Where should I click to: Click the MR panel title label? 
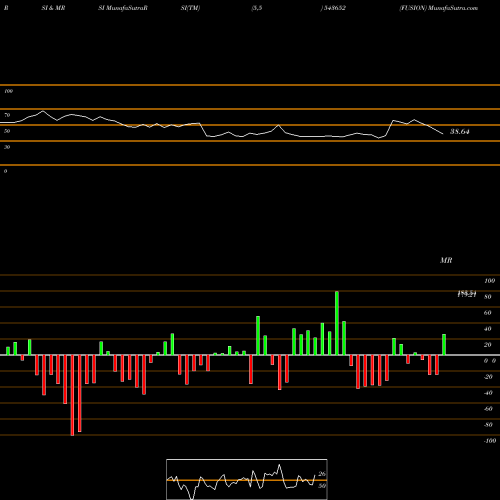446,260
